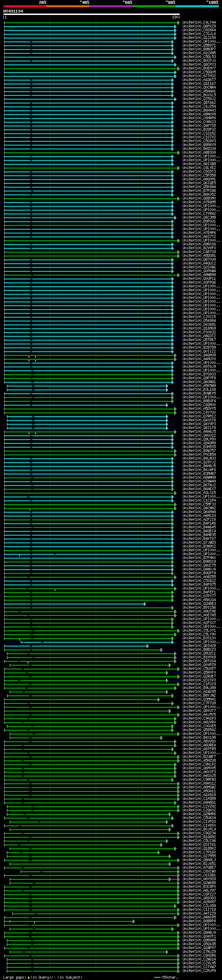Click query end position label 190
Viewport: 222px width, 980px height.
(x=175, y=17)
